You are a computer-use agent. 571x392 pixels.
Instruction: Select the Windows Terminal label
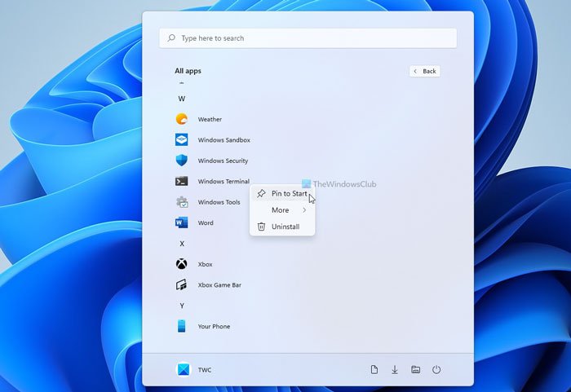[x=224, y=181]
